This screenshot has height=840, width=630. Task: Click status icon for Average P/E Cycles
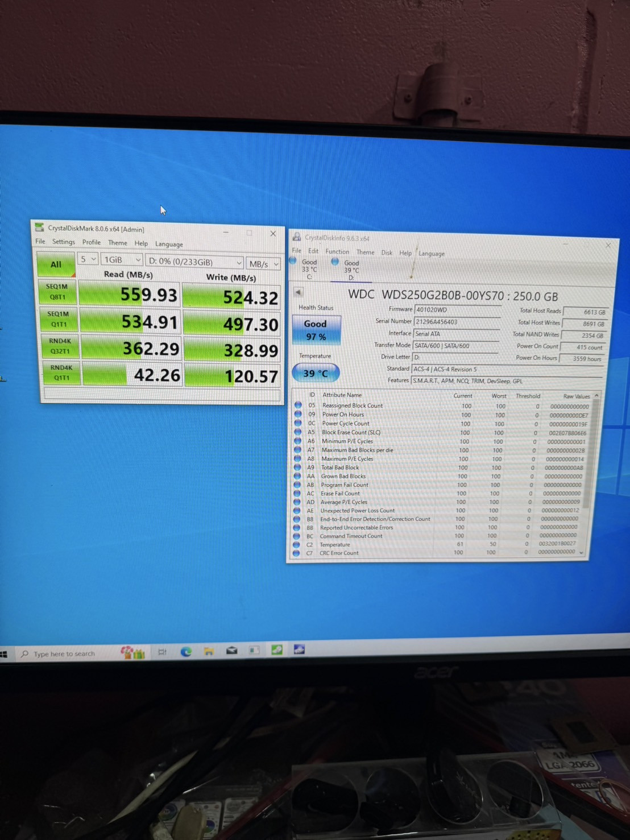coord(296,502)
